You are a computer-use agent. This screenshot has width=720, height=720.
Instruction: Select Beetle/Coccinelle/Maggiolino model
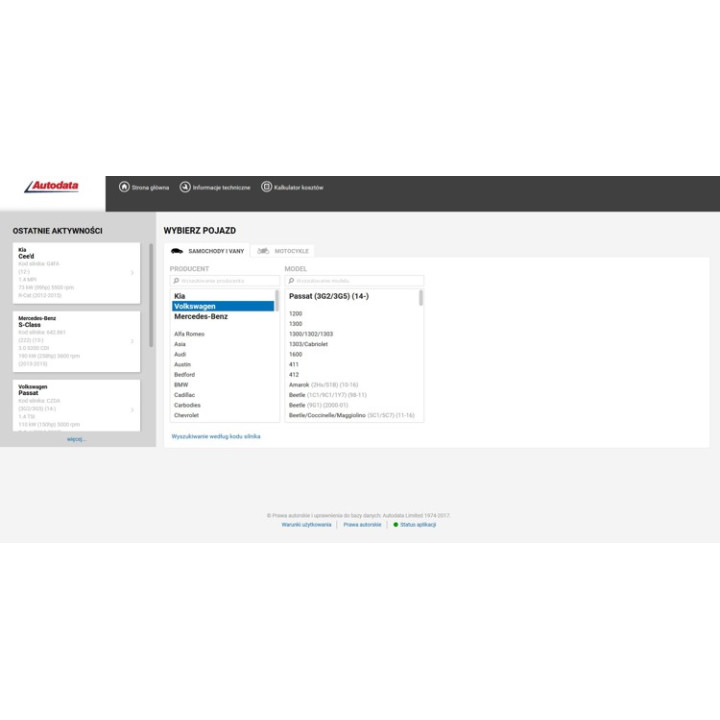(x=352, y=415)
